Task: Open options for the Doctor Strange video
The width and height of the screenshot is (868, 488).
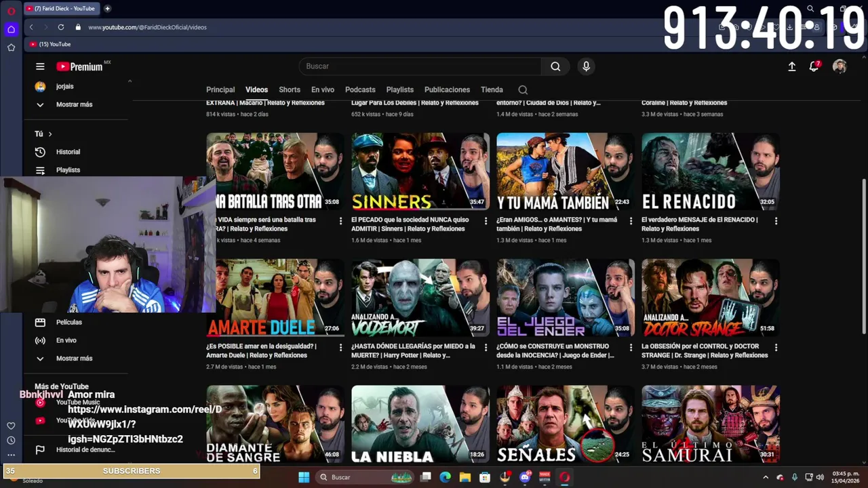Action: click(776, 347)
